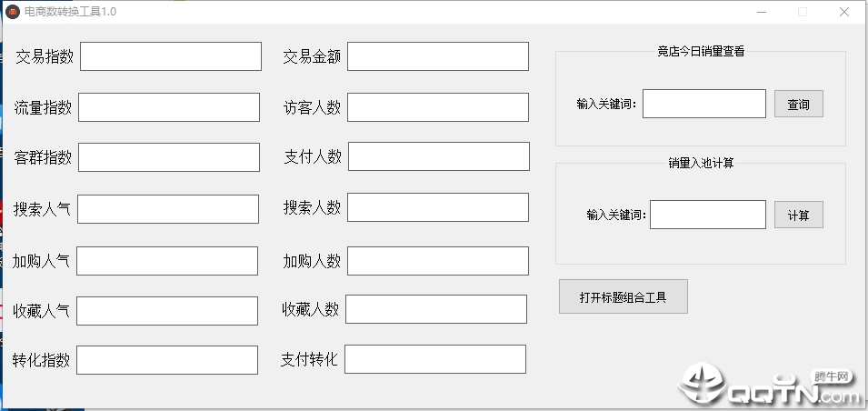Image resolution: width=868 pixels, height=411 pixels.
Task: Focus the 交易指数 input field
Action: 171,56
